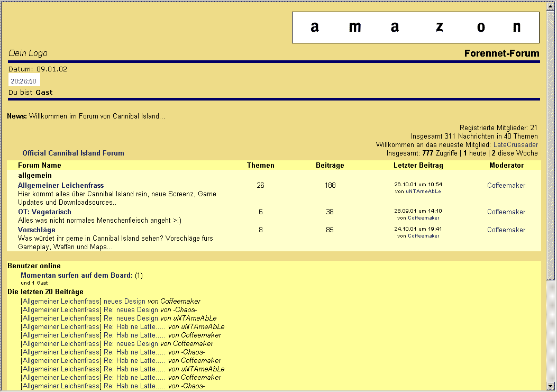Click the Beiträge count 188
The height and width of the screenshot is (392, 557).
click(x=330, y=185)
